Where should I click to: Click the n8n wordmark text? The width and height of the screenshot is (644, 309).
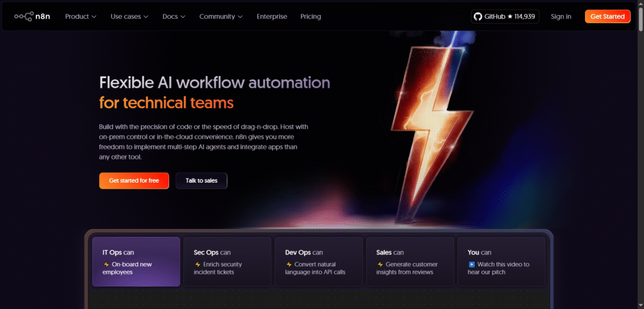(43, 16)
